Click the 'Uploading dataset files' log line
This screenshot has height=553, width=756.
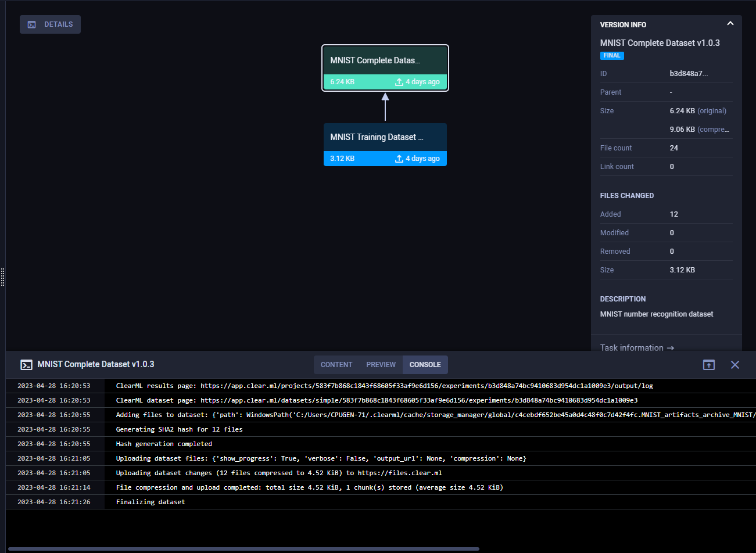point(321,458)
